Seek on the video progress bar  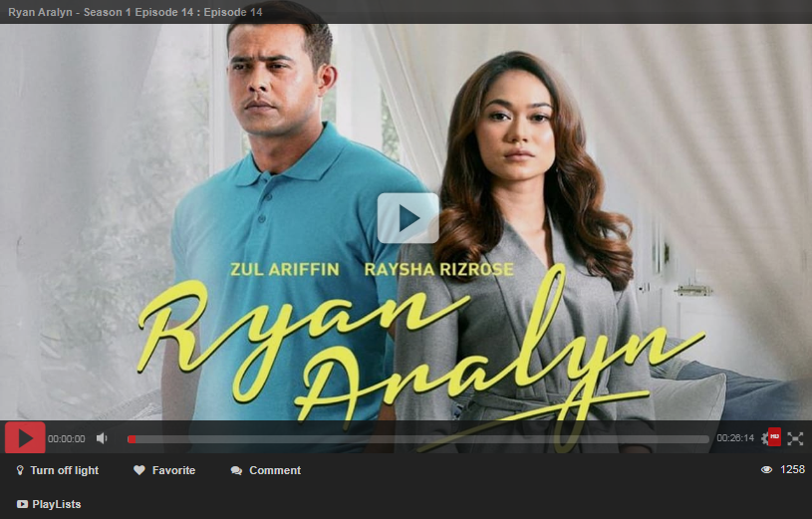418,439
